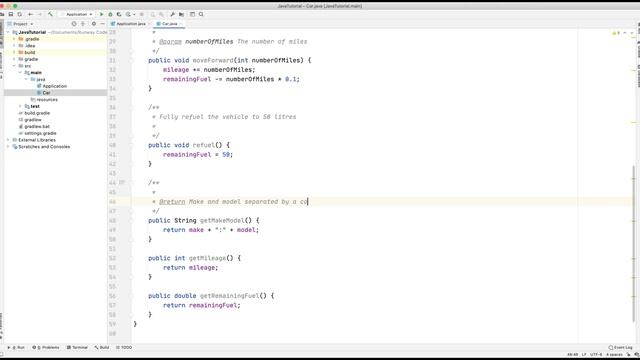Expand the .gradle folder
The image size is (640, 360).
click(x=14, y=39)
